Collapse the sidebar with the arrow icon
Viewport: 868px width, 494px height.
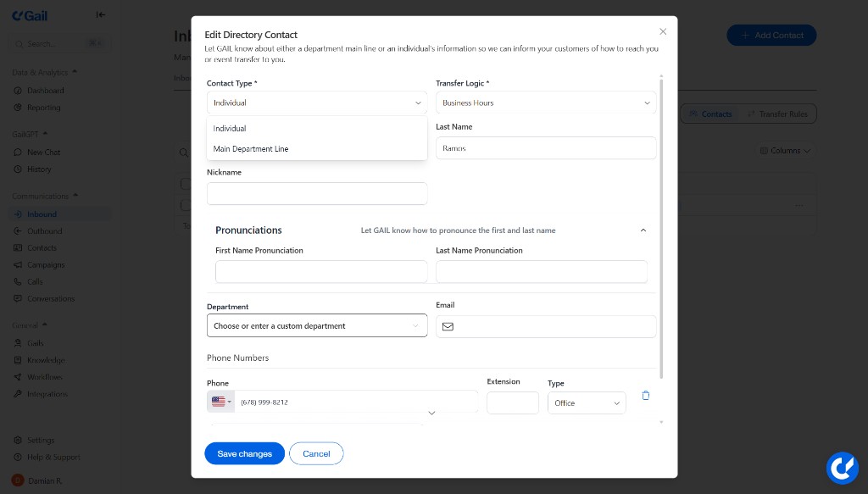click(x=101, y=14)
